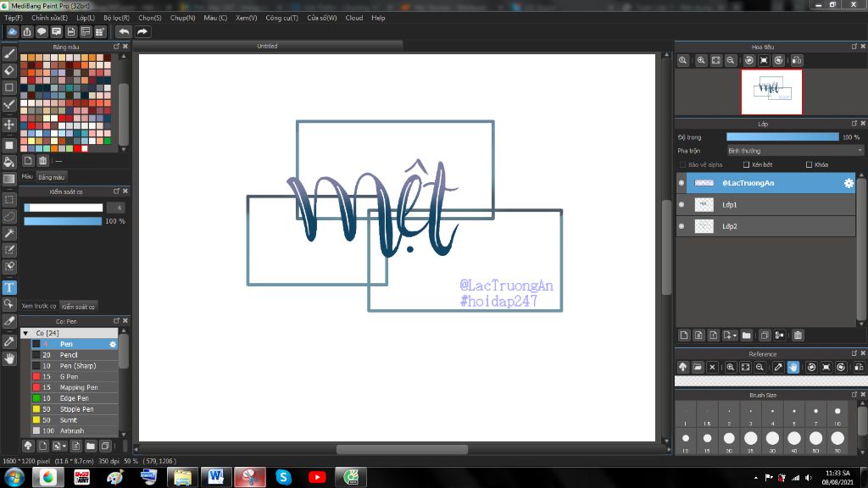Select the Eraser tool
The height and width of the screenshot is (488, 868).
[9, 71]
